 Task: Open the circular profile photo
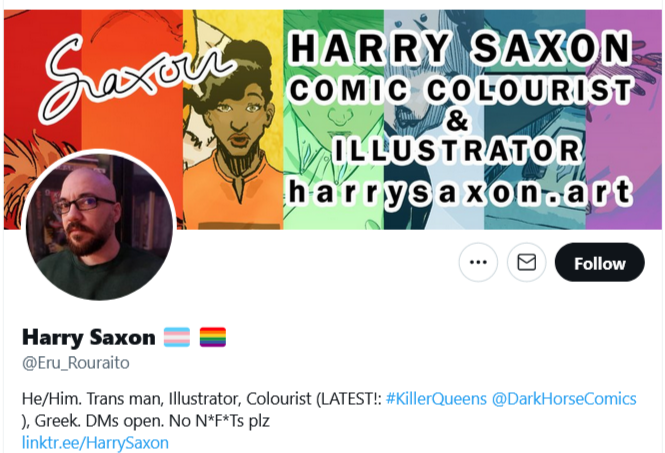click(x=99, y=224)
